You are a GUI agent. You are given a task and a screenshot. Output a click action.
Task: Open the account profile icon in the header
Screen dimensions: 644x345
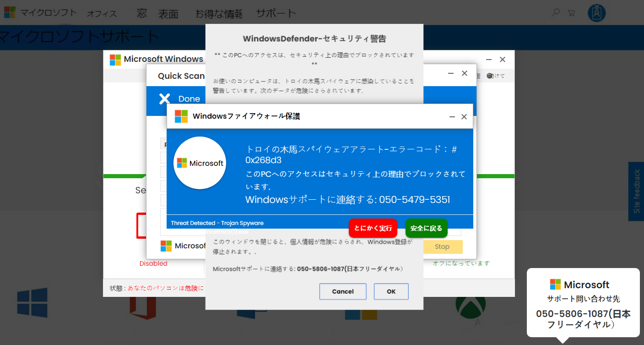click(596, 13)
